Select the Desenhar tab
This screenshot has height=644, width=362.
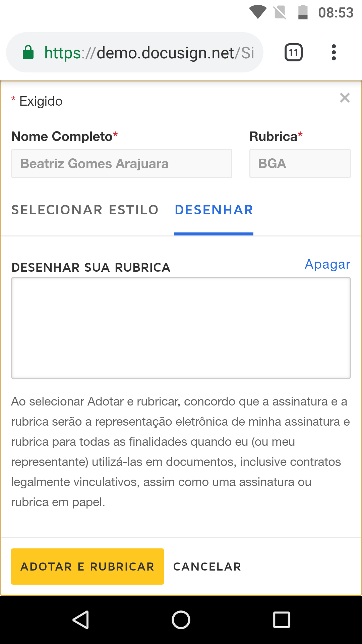click(x=214, y=210)
